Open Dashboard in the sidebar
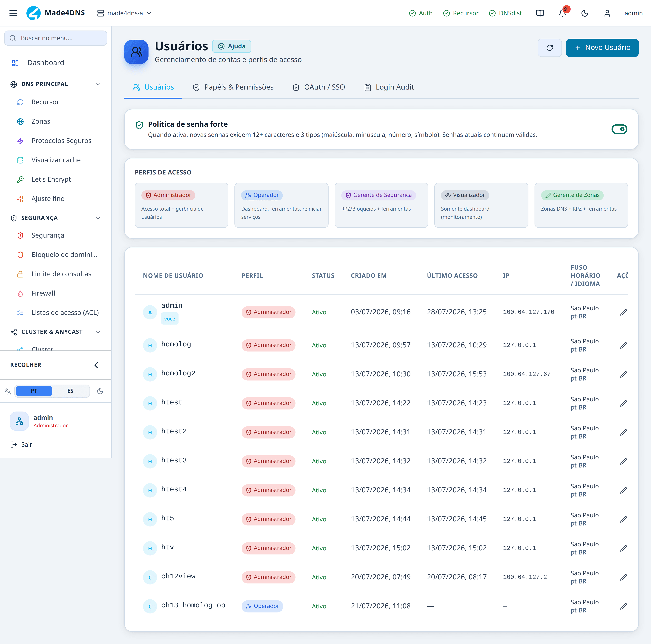Screen dimensions: 651x644 [x=56, y=63]
